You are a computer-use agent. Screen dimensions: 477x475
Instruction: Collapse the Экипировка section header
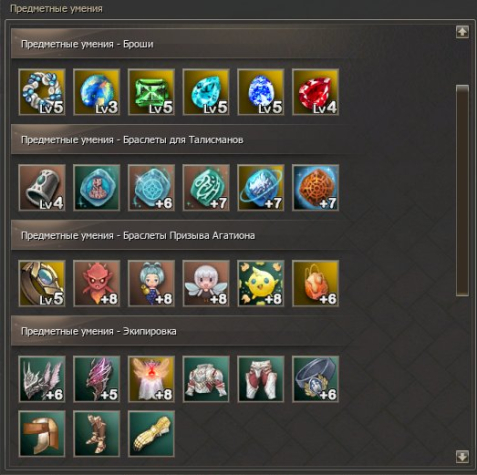point(182,331)
